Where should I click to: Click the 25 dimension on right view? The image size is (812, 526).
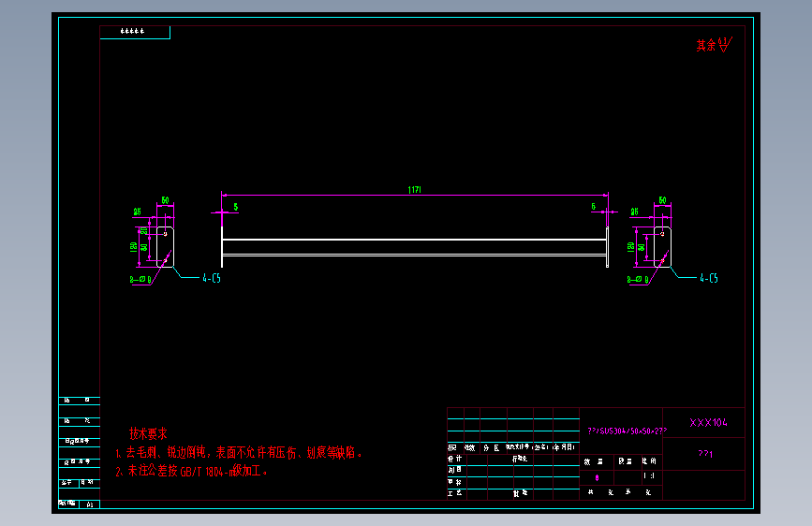pyautogui.click(x=634, y=212)
